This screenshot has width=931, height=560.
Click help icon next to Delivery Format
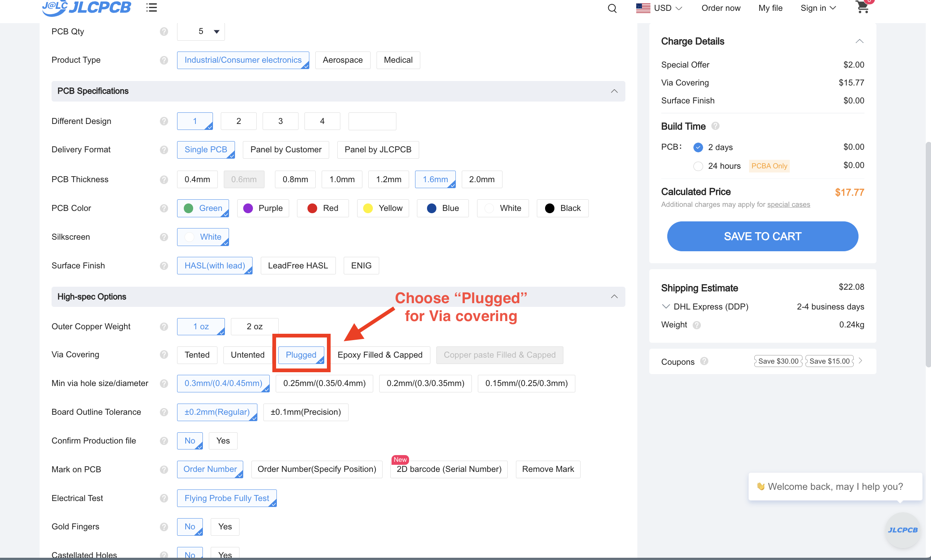click(164, 150)
